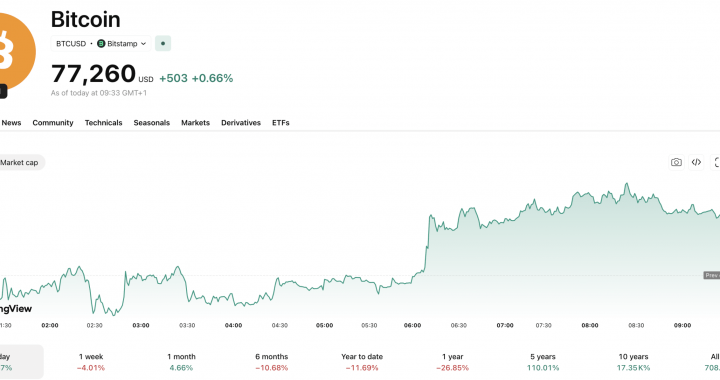Click the Bitstamp exchange logo
The height and width of the screenshot is (380, 720).
pyautogui.click(x=101, y=44)
